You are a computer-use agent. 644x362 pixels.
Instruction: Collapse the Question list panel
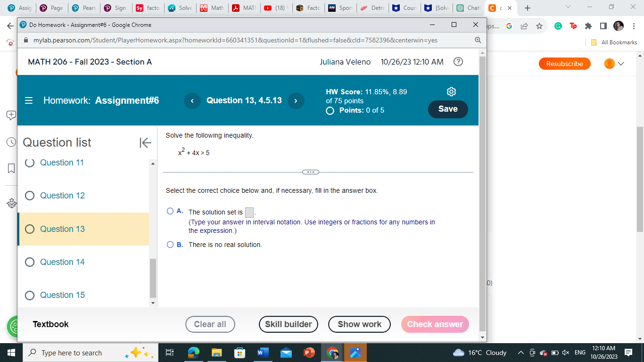pos(145,142)
